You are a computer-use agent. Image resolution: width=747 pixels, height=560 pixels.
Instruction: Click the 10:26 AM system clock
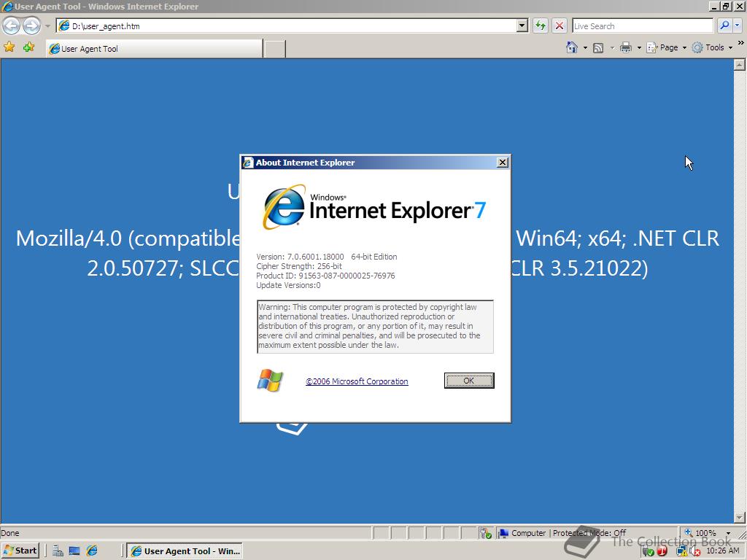coord(723,551)
